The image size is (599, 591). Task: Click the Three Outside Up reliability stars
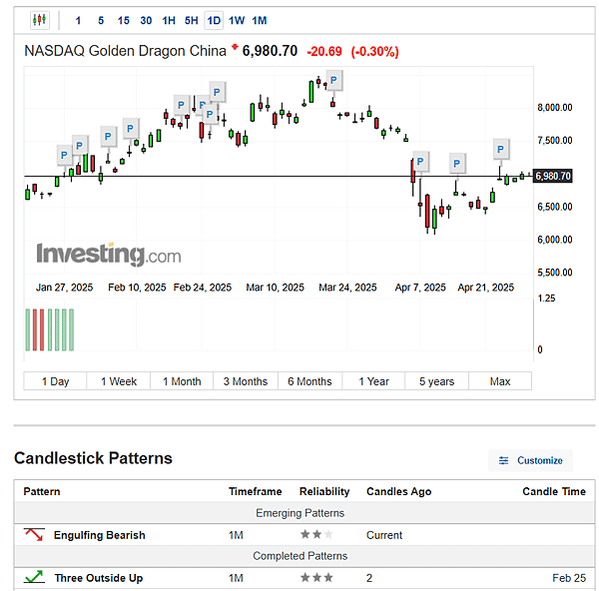[x=317, y=577]
